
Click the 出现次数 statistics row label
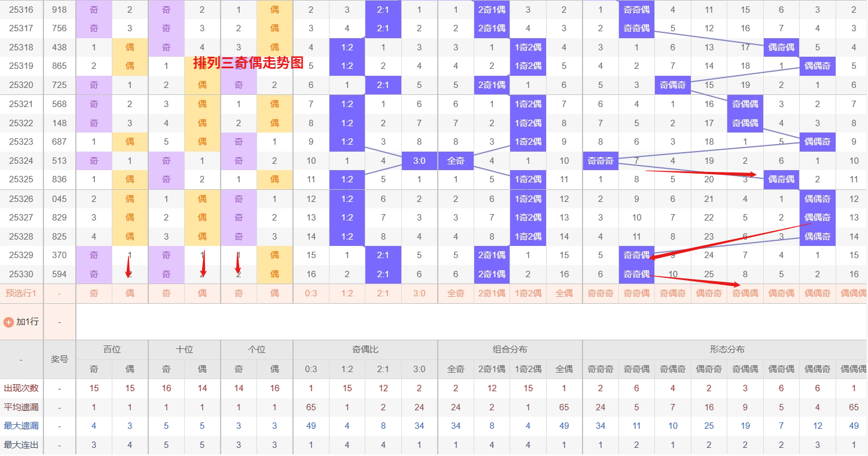(x=21, y=388)
